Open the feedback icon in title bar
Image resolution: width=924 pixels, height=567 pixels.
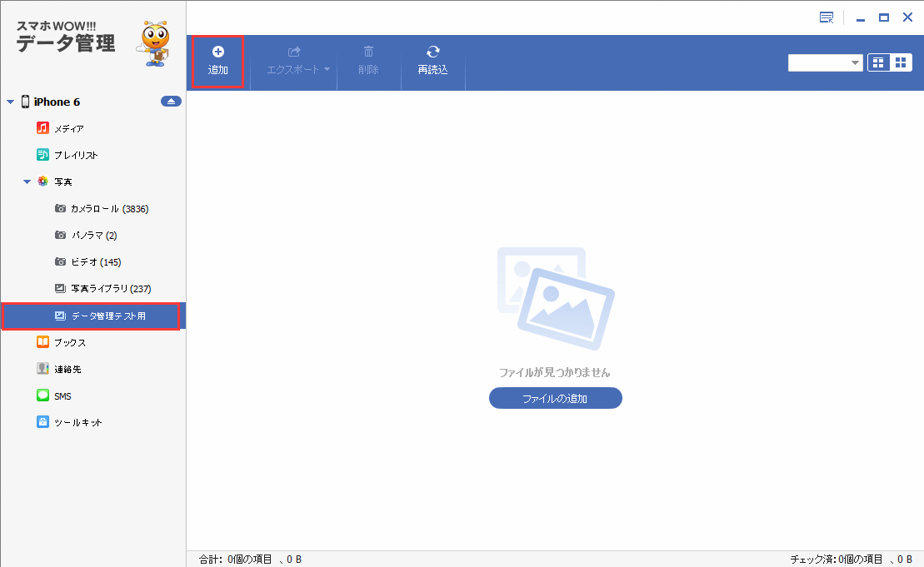[x=827, y=17]
